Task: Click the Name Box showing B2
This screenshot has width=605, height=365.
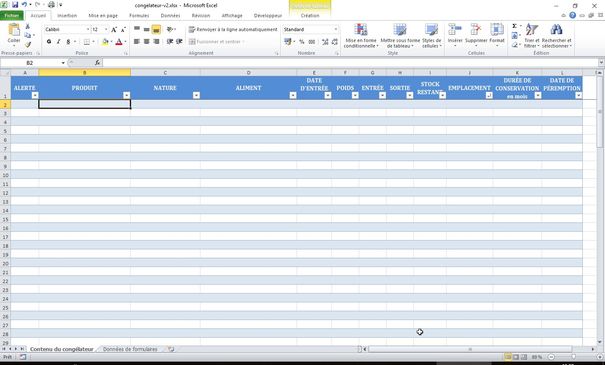Action: pos(30,63)
